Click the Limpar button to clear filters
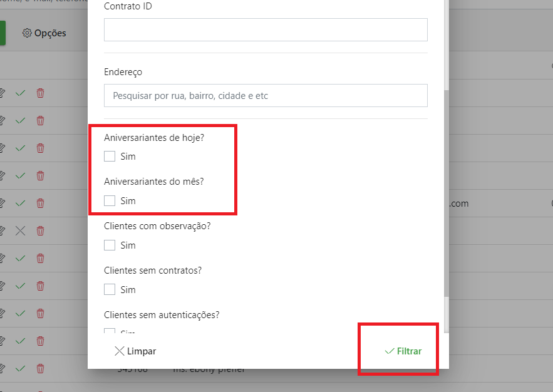Image resolution: width=553 pixels, height=392 pixels. 135,351
